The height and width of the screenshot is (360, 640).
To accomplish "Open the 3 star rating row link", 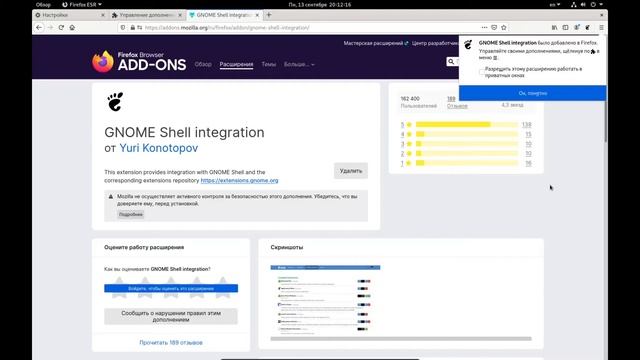I will point(466,144).
